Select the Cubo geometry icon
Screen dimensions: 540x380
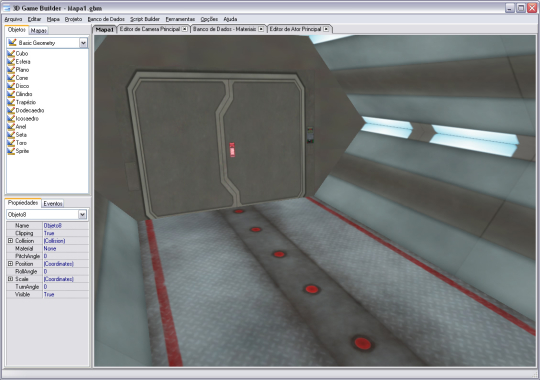(11, 53)
